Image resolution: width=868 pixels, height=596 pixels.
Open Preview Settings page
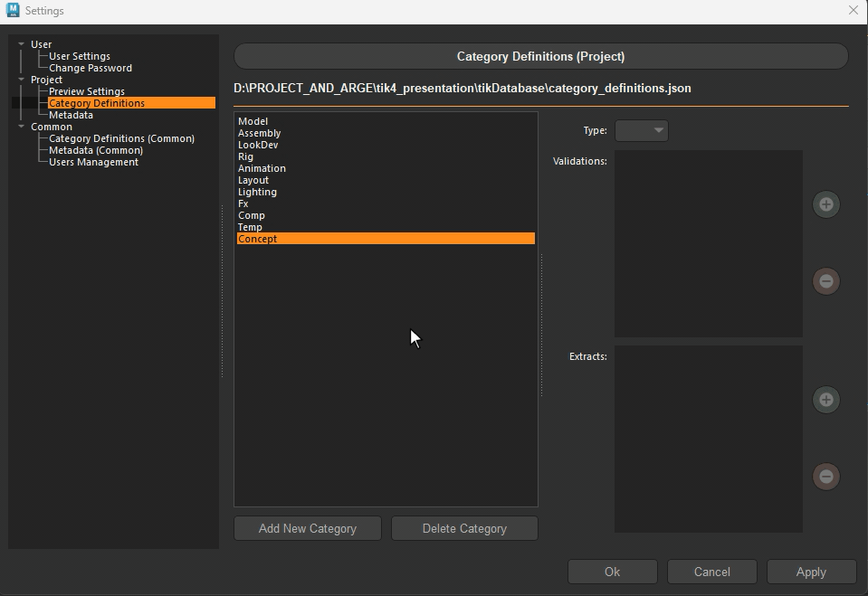[x=86, y=91]
